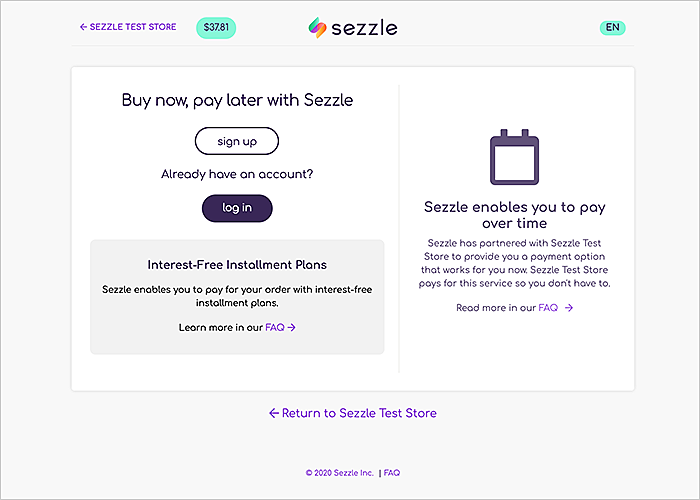Click the sign up button

click(237, 141)
